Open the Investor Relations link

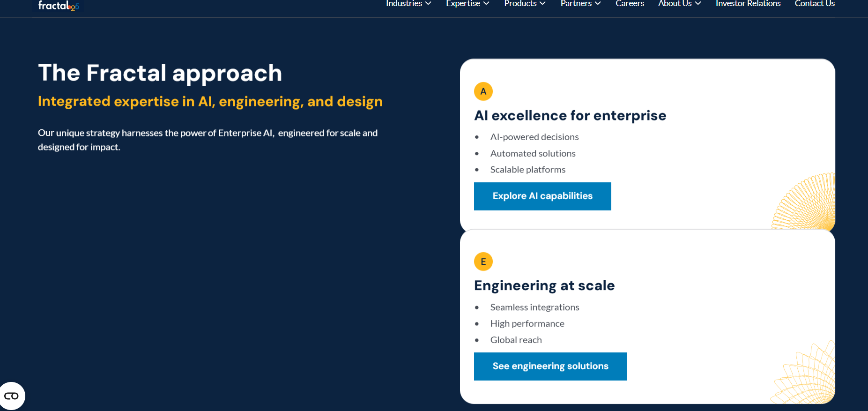(748, 3)
